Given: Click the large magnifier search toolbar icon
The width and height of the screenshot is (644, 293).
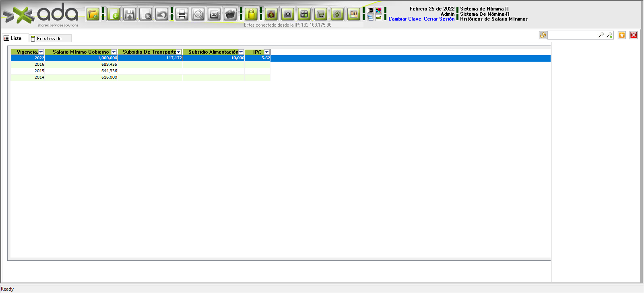Looking at the screenshot, I should click(x=198, y=15).
